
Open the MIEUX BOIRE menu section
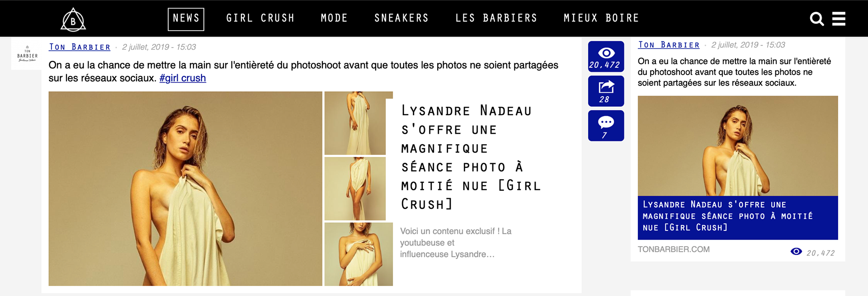coord(601,18)
